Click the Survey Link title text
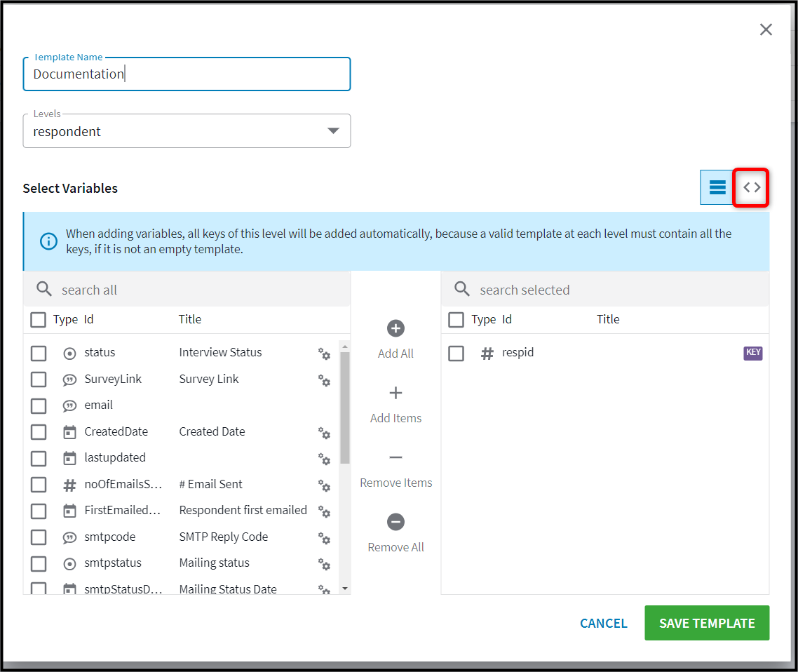 click(209, 379)
